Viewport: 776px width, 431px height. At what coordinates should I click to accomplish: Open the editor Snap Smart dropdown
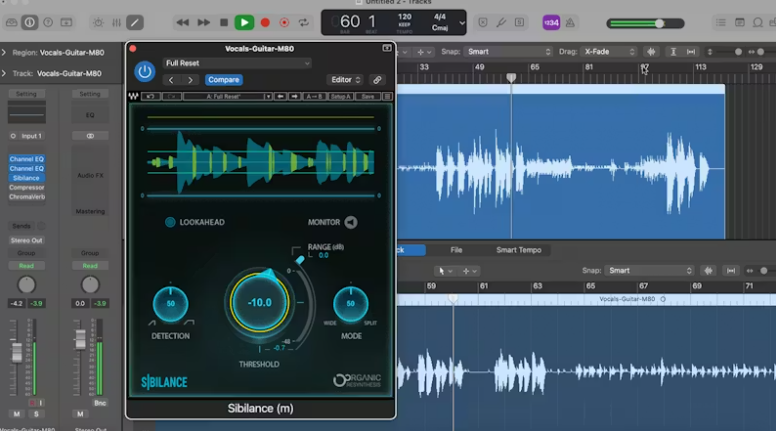(649, 271)
